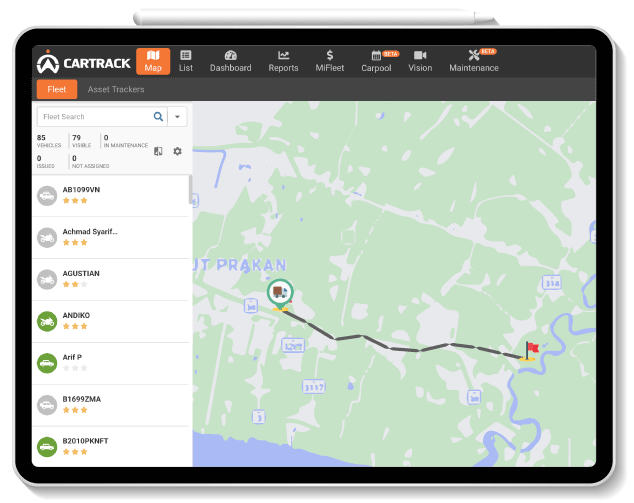This screenshot has width=634, height=503.
Task: Click Arif P green car icon
Action: 47,364
